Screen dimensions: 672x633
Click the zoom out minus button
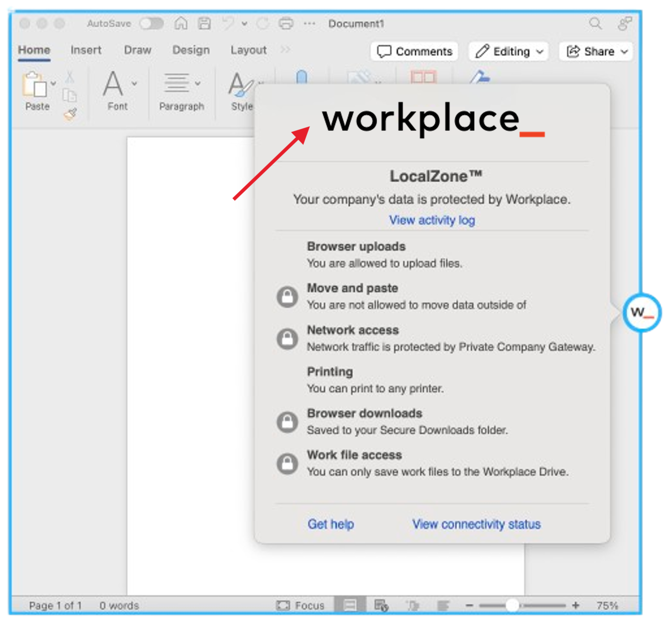click(x=469, y=605)
